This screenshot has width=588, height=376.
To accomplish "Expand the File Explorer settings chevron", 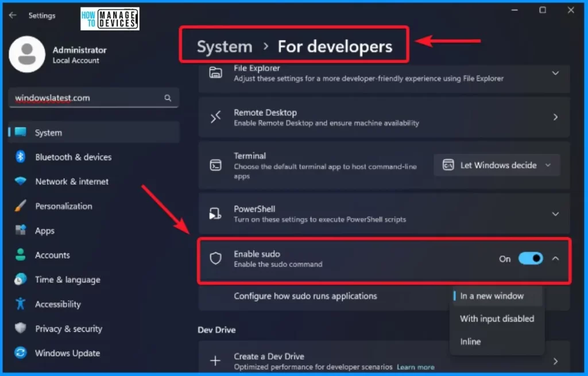I will [x=555, y=73].
